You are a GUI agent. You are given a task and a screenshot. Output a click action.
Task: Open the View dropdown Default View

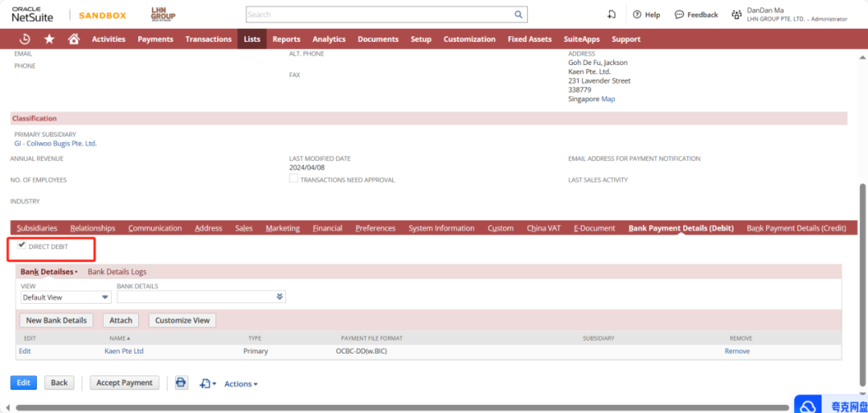click(x=66, y=297)
